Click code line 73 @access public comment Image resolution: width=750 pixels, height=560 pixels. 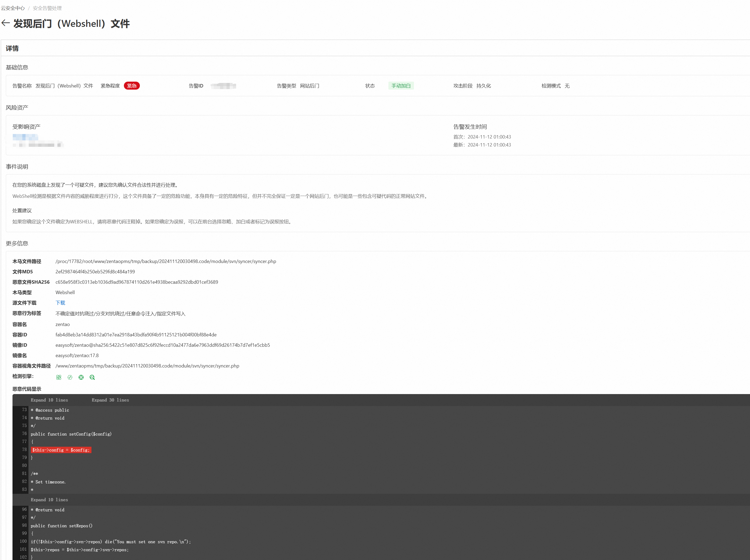pyautogui.click(x=50, y=410)
